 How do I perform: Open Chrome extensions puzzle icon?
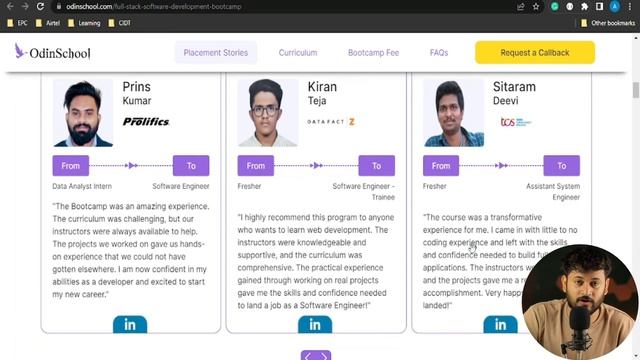[x=584, y=7]
